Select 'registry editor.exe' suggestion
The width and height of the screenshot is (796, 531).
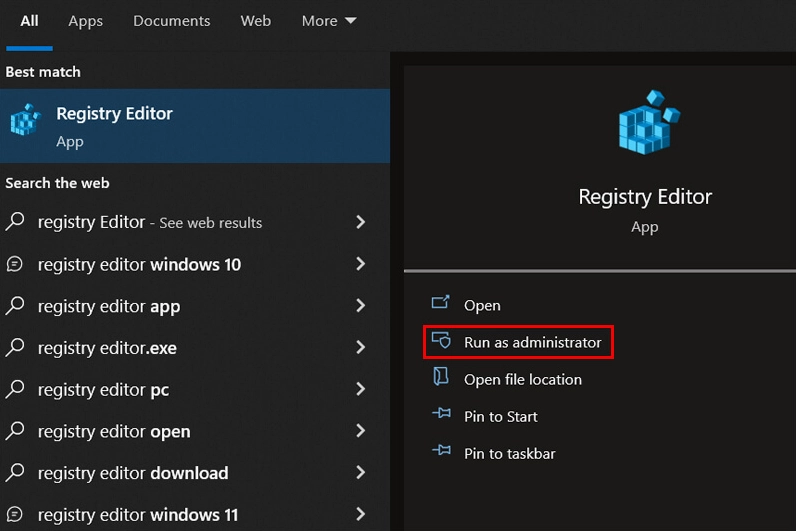(x=195, y=348)
